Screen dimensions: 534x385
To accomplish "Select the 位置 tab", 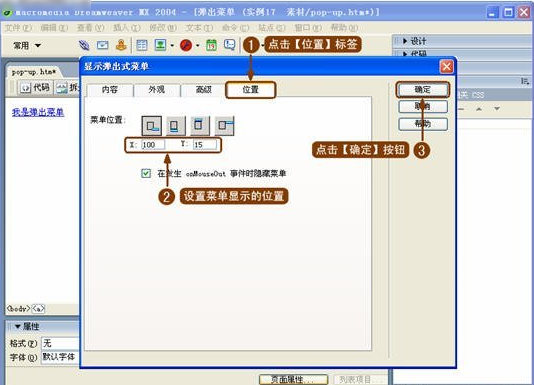I will [x=251, y=90].
